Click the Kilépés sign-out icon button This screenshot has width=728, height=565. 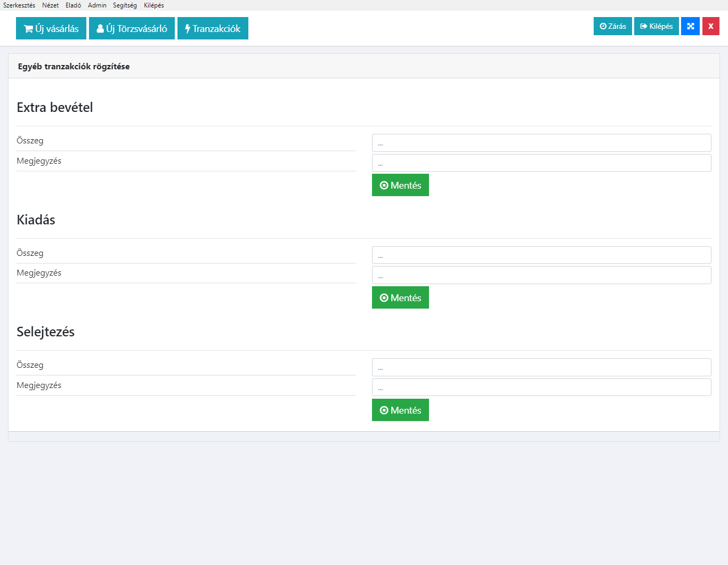(656, 26)
